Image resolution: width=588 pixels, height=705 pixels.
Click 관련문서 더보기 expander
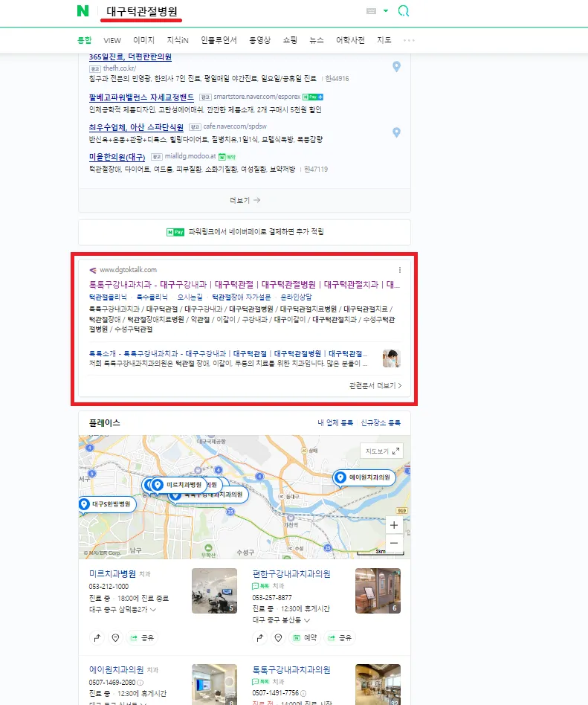pos(375,386)
